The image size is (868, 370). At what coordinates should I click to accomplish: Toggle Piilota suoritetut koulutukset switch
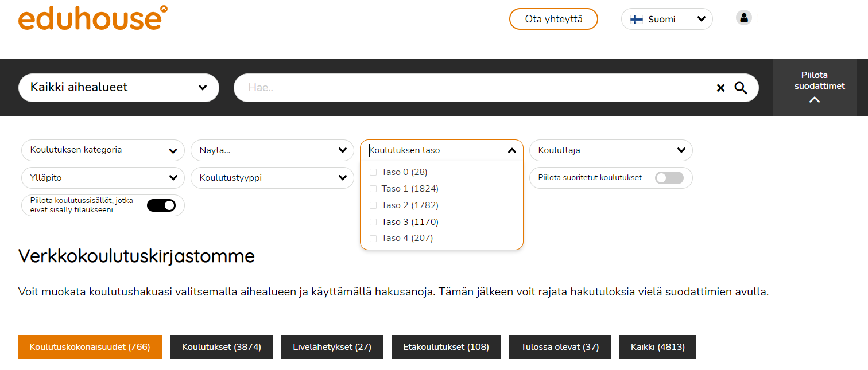(x=669, y=178)
